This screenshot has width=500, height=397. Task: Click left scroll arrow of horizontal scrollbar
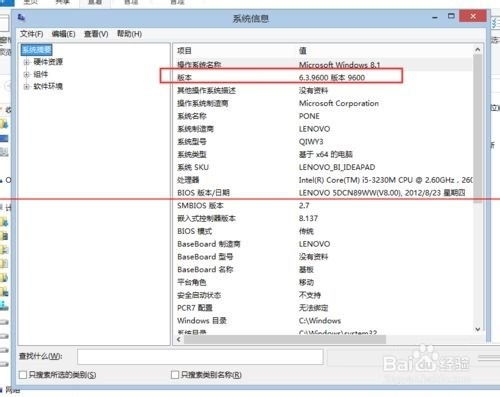tap(179, 339)
